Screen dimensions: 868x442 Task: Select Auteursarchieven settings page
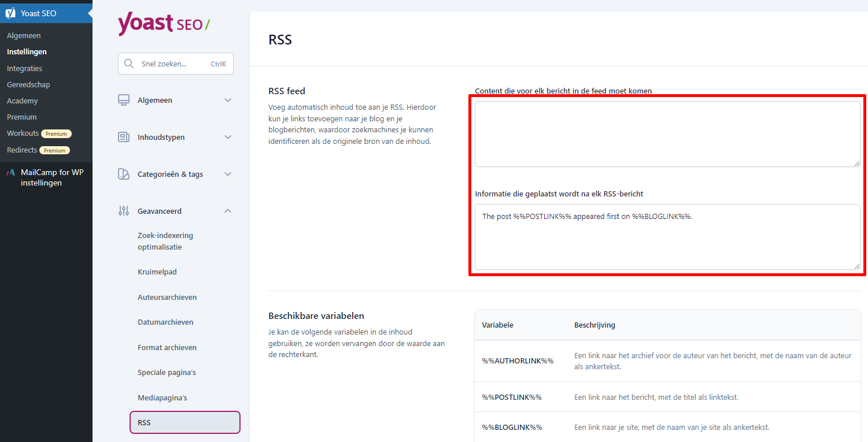pos(167,297)
